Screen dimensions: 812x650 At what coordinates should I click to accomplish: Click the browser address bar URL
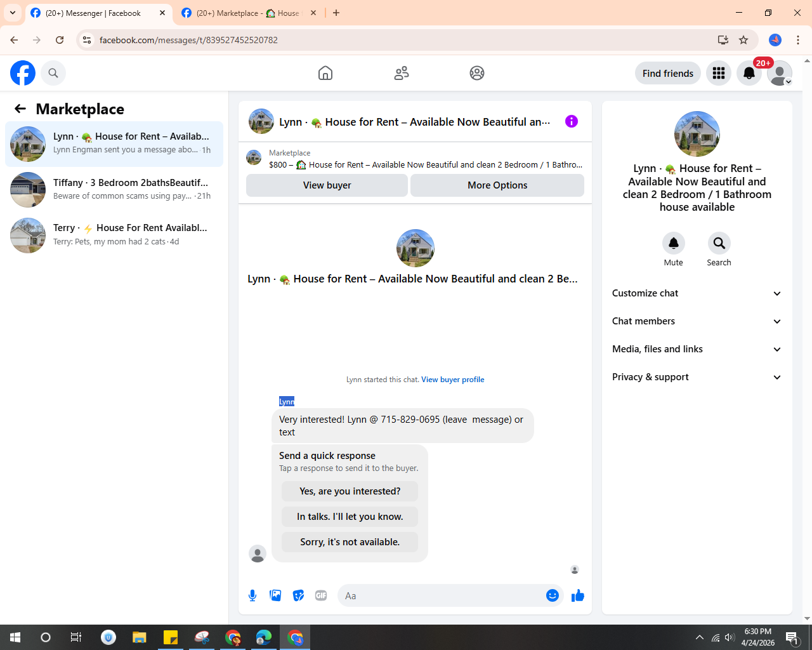(x=188, y=40)
